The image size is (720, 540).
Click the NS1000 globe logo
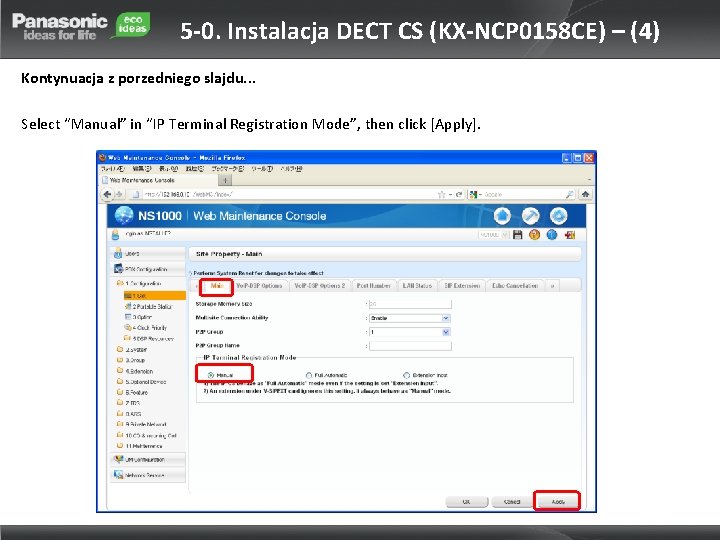(x=124, y=215)
